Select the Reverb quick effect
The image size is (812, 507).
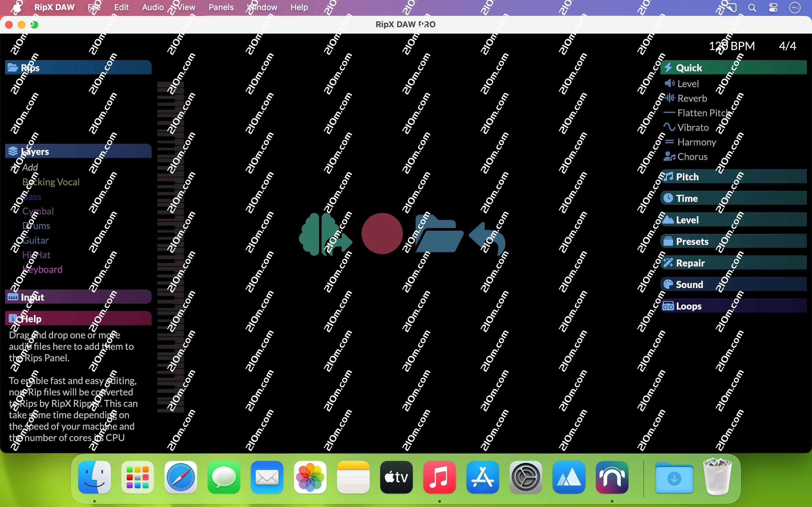click(x=691, y=98)
